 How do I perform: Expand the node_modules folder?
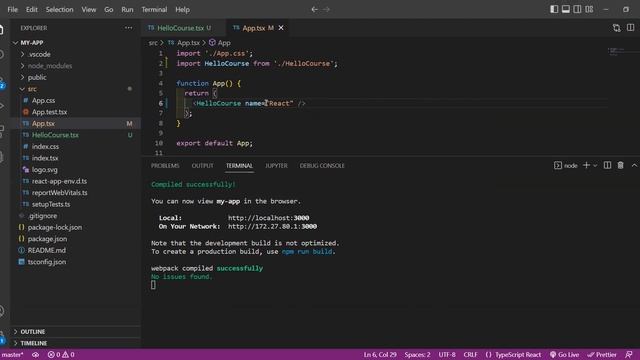coord(76,66)
